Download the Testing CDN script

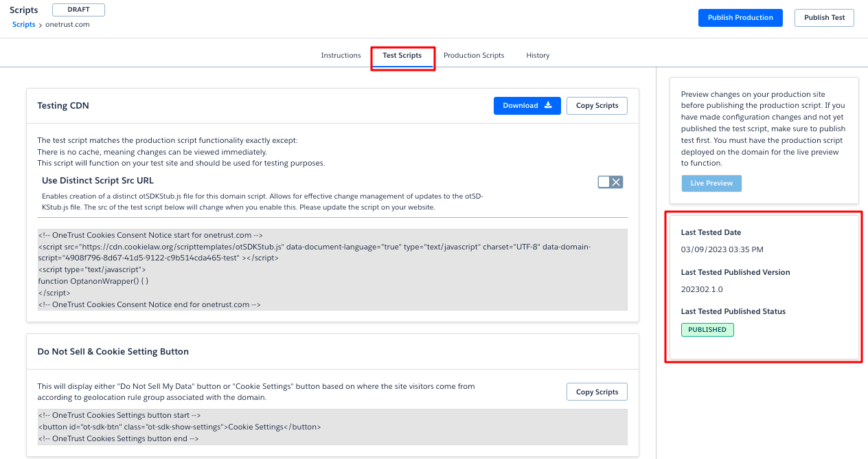pos(527,106)
